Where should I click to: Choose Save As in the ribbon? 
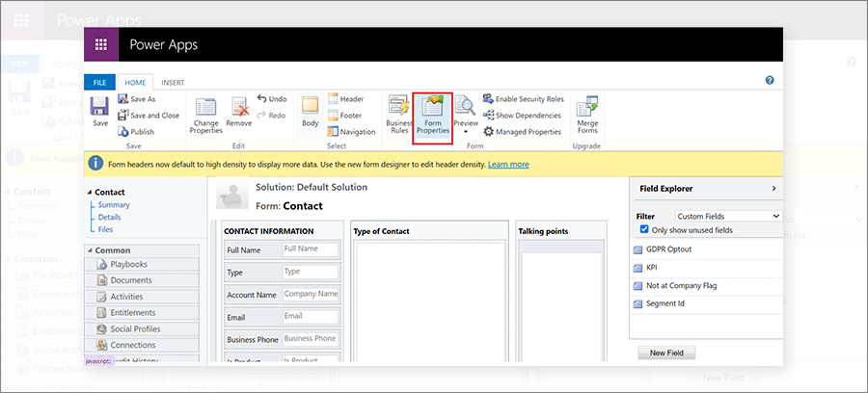136,99
